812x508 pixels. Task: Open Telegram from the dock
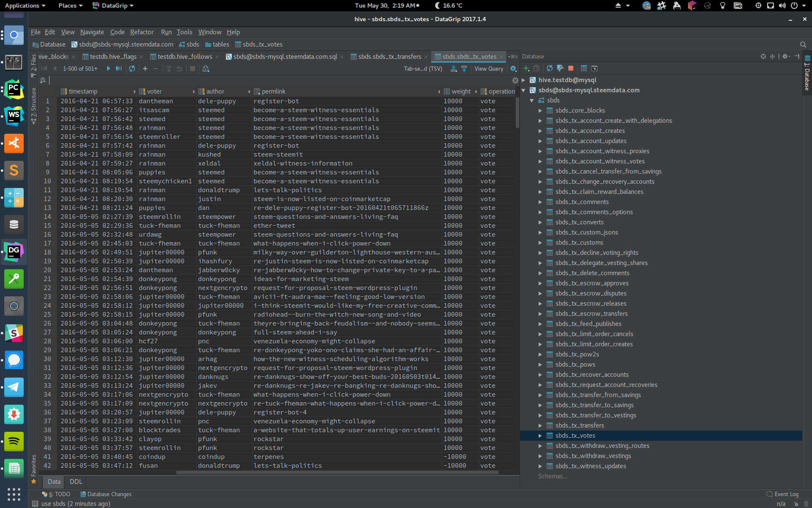point(14,387)
